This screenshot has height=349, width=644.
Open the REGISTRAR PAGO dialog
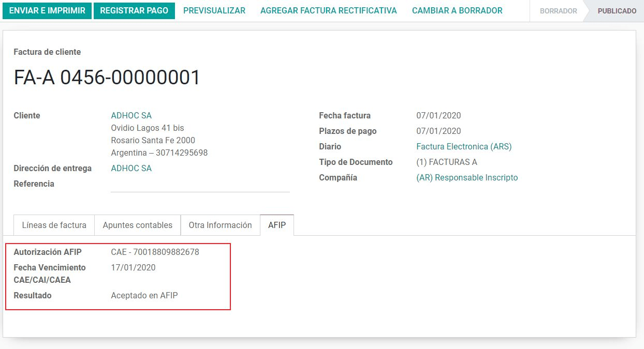[x=134, y=10]
